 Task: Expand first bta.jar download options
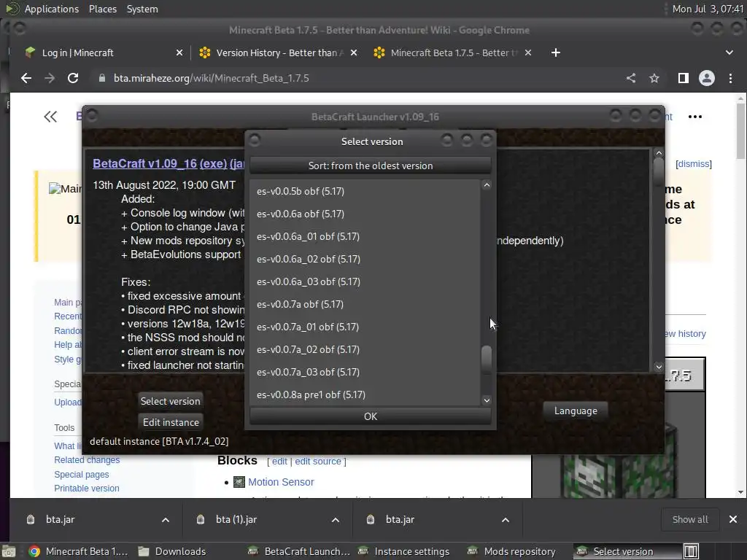click(166, 519)
